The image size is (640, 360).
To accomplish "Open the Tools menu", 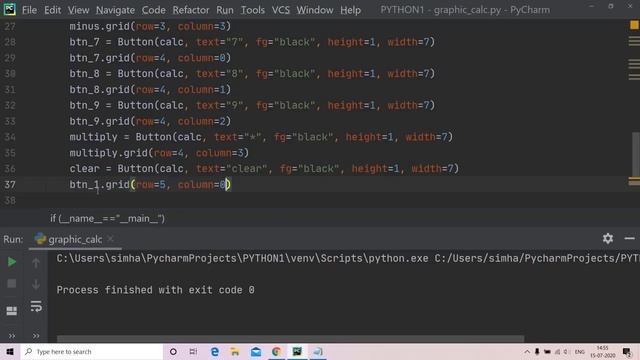I will coord(252,10).
